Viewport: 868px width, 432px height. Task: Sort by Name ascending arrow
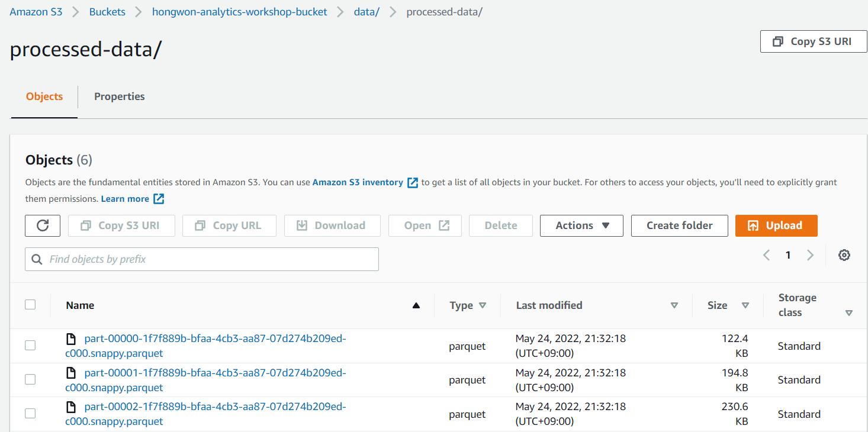[x=416, y=305]
